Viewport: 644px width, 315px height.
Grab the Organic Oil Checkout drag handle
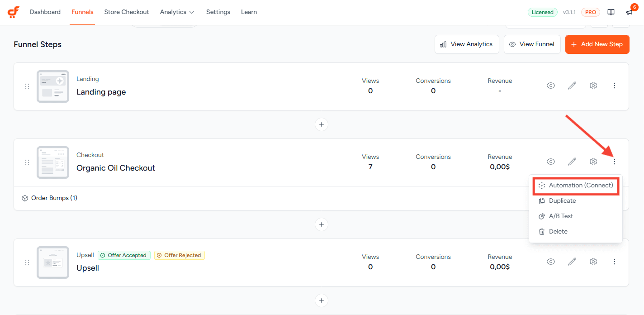click(x=27, y=162)
